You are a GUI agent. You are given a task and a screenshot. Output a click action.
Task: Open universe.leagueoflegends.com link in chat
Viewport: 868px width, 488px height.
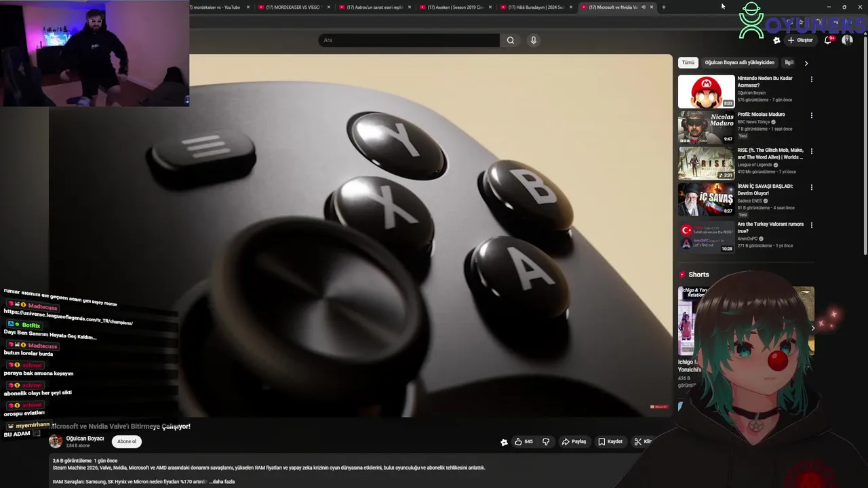[x=68, y=317]
